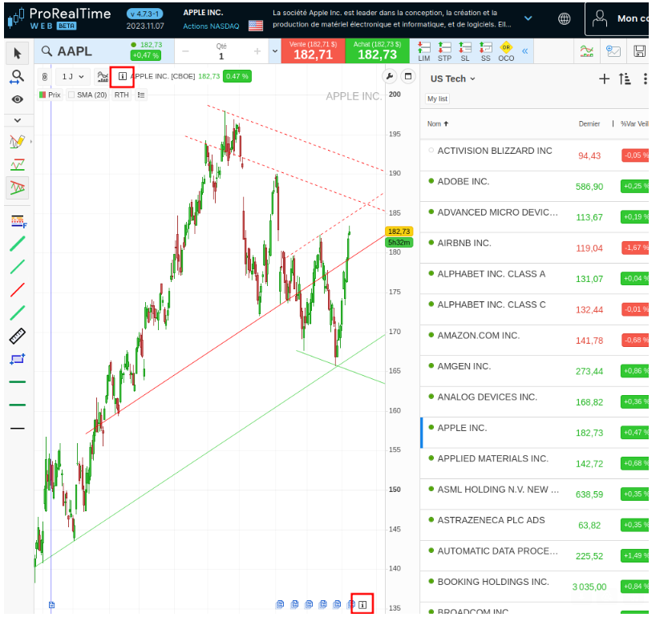The image size is (672, 617).
Task: Click the Prix color swatch
Action: [x=43, y=95]
